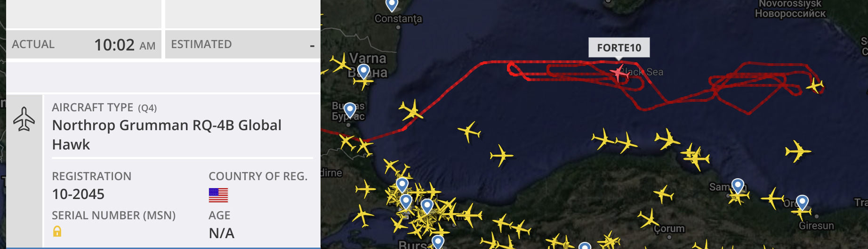The height and width of the screenshot is (249, 868).
Task: Select the airport pin at Burgas
Action: click(x=350, y=110)
